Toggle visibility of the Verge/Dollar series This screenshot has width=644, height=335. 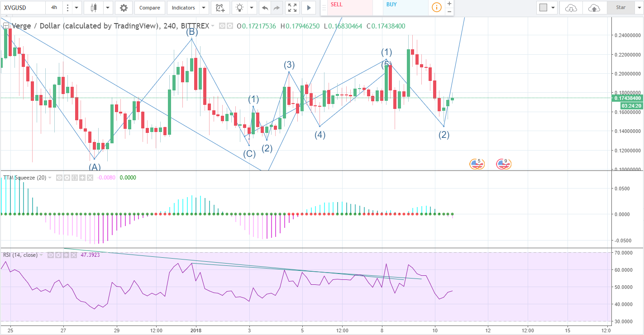pos(222,26)
